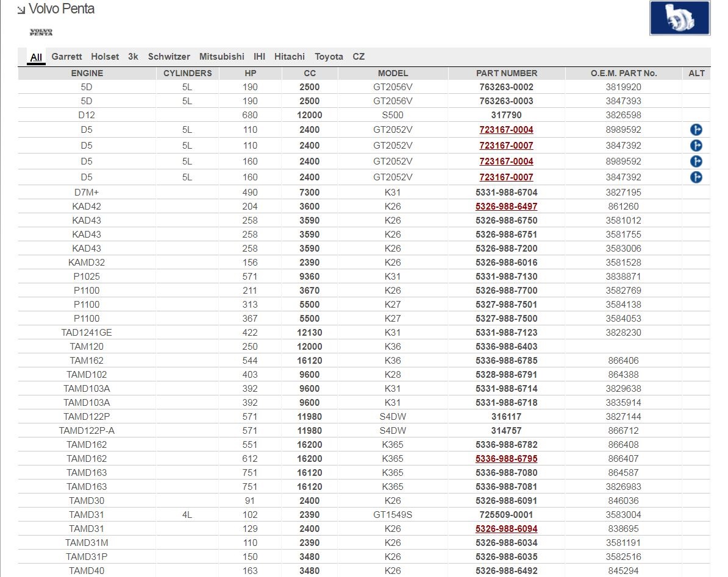This screenshot has height=577, width=728.
Task: Select part number 314757
Action: [506, 430]
